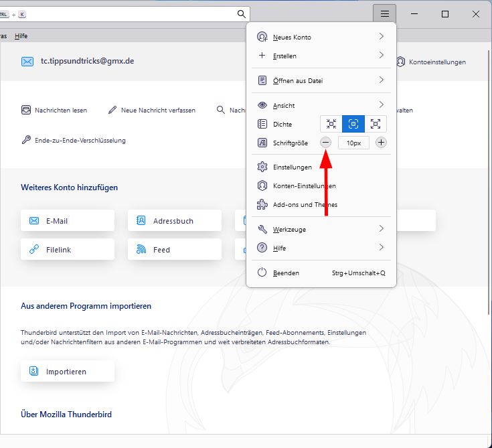Screen dimensions: 492x448
Task: Increase font size with plus button
Action: coord(381,142)
